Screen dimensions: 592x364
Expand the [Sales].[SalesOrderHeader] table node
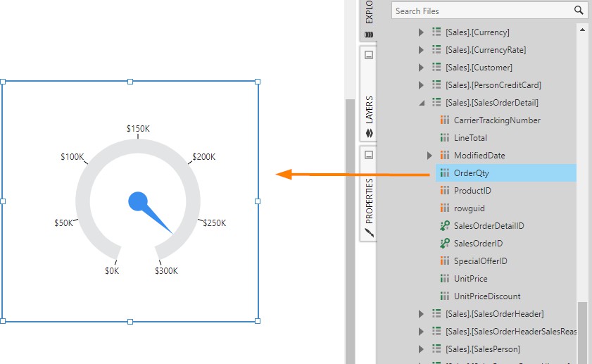(422, 314)
